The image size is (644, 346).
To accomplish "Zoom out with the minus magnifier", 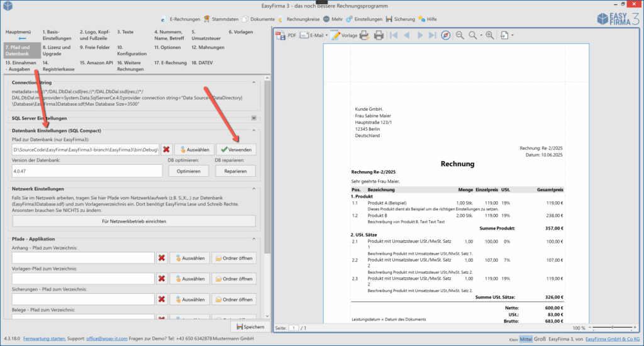I will point(460,35).
